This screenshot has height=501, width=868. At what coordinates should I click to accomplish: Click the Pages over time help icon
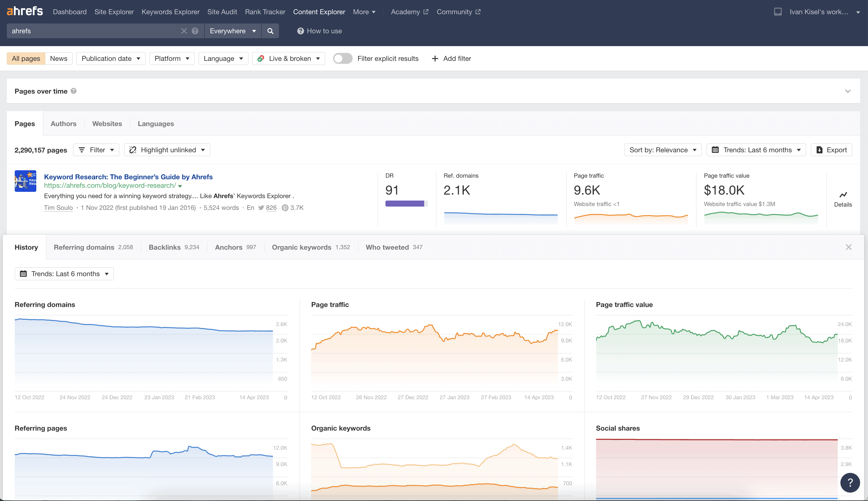click(74, 91)
